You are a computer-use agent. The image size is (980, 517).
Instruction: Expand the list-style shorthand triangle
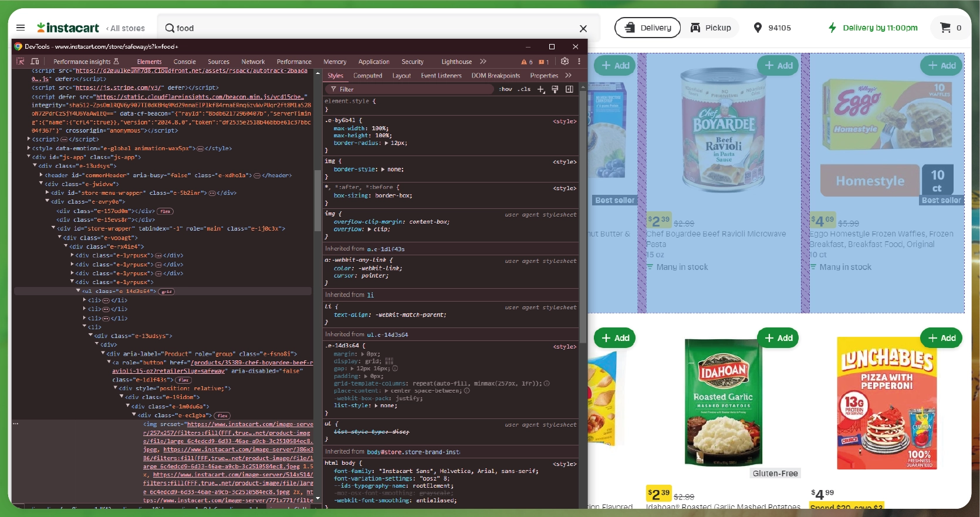pyautogui.click(x=376, y=406)
